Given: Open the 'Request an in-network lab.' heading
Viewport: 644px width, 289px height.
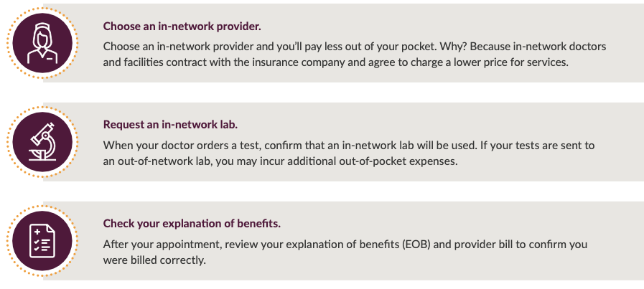Looking at the screenshot, I should [170, 124].
